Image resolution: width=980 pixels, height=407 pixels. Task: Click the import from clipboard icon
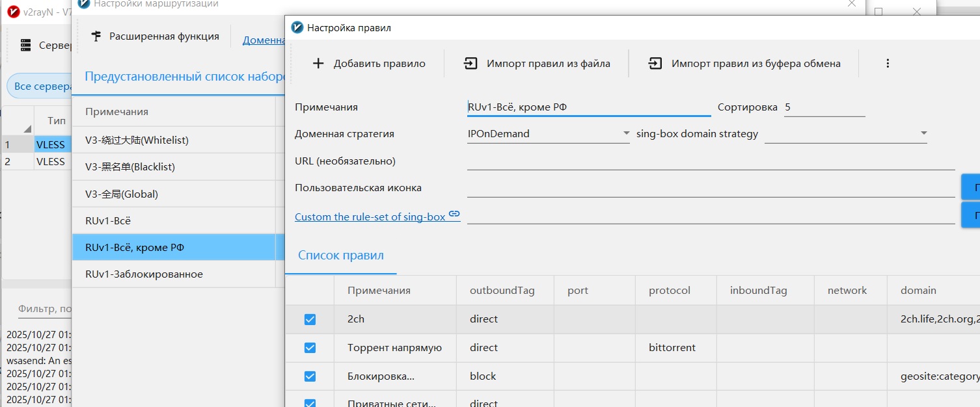655,64
